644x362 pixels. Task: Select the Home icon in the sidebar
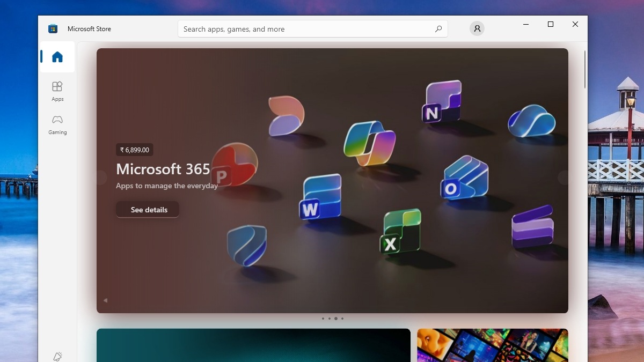click(x=57, y=56)
